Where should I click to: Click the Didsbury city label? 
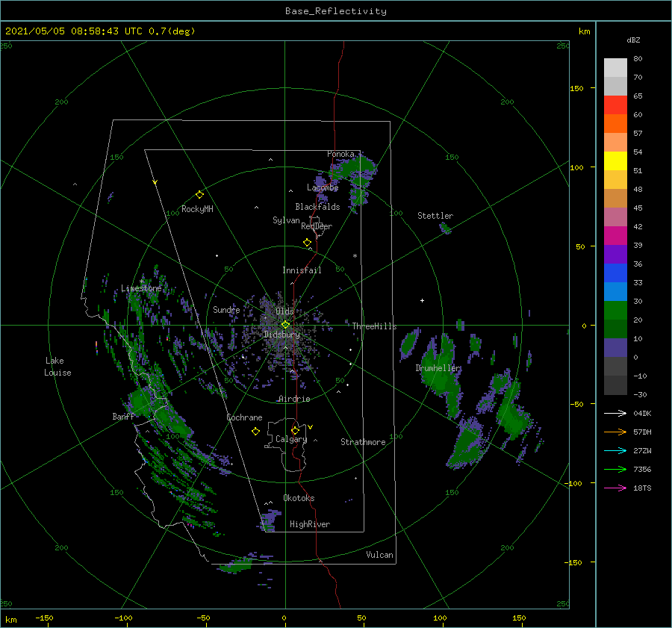(281, 335)
